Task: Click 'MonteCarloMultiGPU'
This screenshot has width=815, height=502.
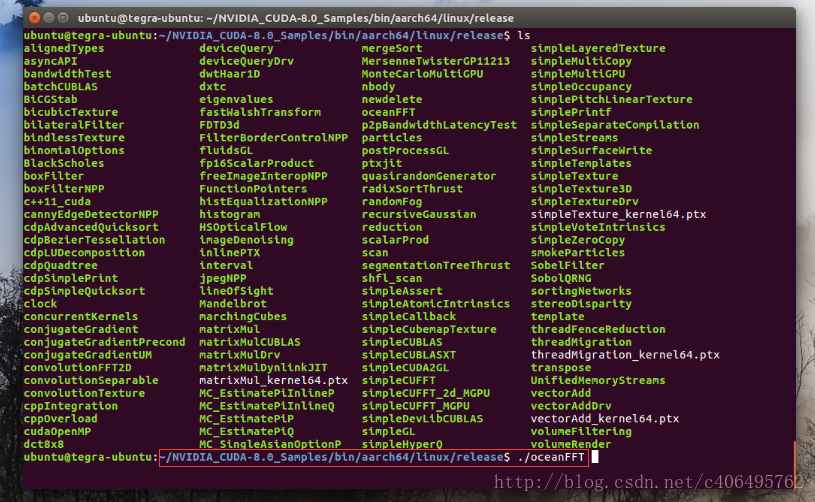Action: coord(423,74)
